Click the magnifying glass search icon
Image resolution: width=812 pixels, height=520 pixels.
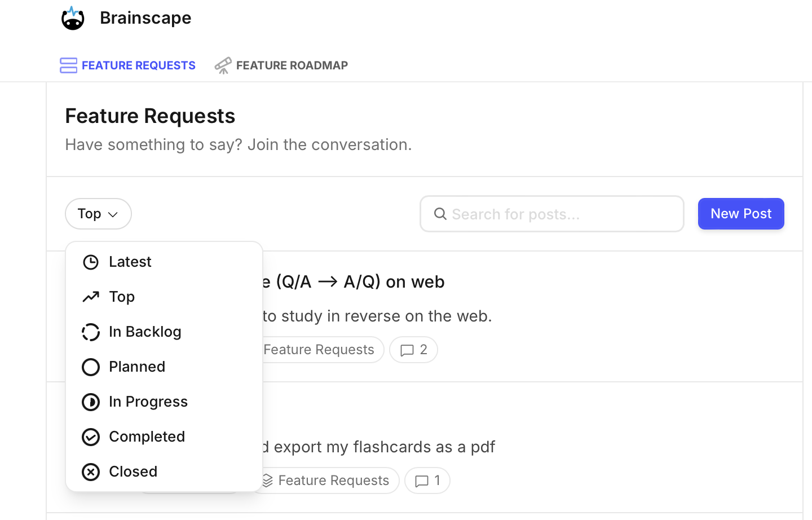[440, 214]
